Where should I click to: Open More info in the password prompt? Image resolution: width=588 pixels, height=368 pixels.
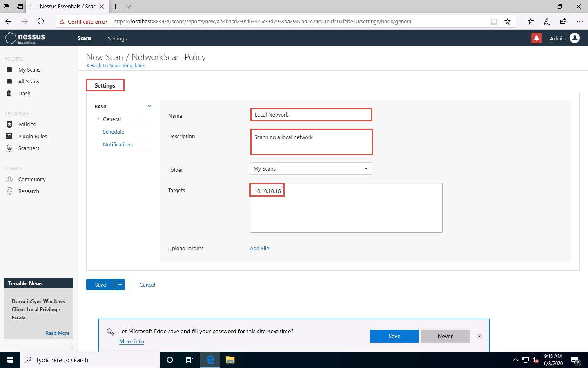coord(131,341)
